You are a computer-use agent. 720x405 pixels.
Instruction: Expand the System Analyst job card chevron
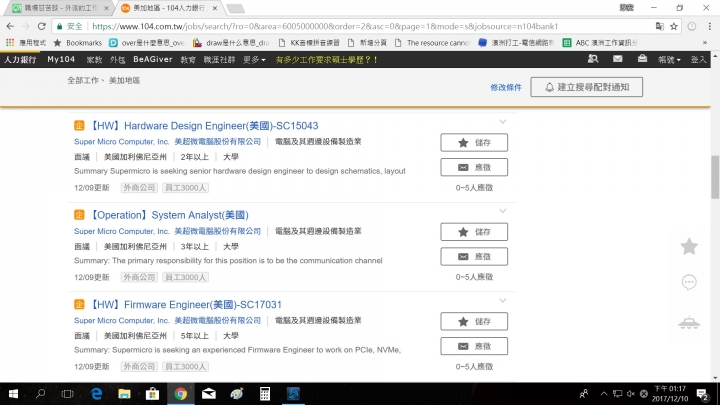(x=503, y=211)
